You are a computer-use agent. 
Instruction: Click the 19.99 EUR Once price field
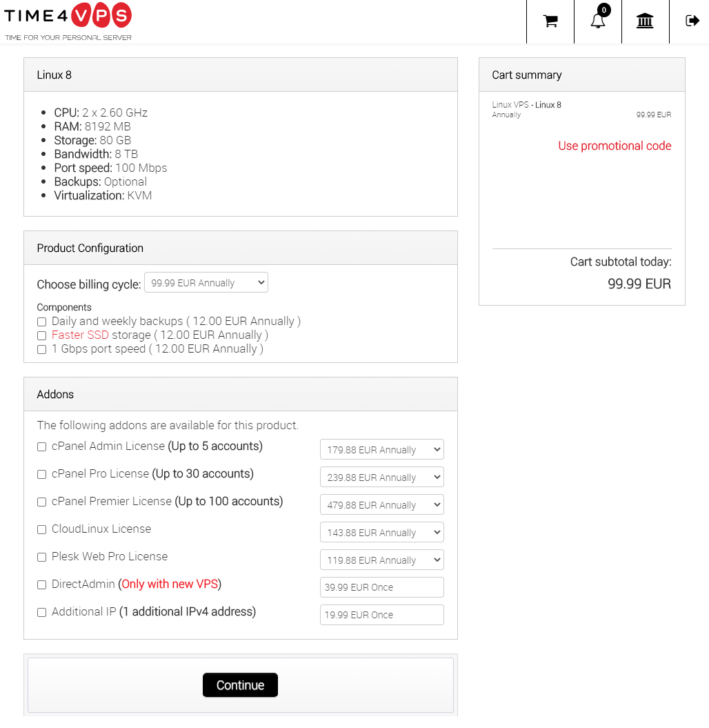[382, 615]
